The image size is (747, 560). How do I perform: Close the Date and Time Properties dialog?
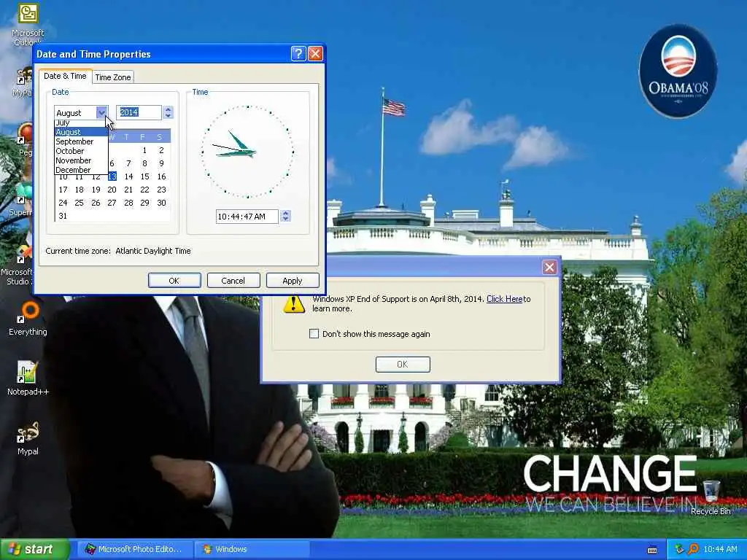pyautogui.click(x=315, y=53)
